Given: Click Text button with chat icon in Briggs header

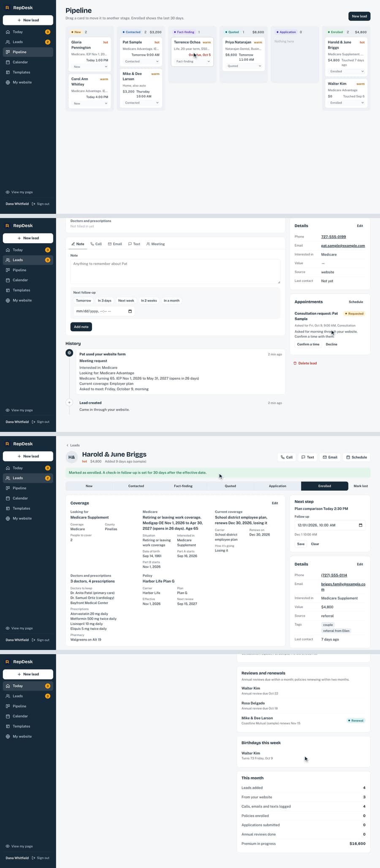Looking at the screenshot, I should pos(307,457).
